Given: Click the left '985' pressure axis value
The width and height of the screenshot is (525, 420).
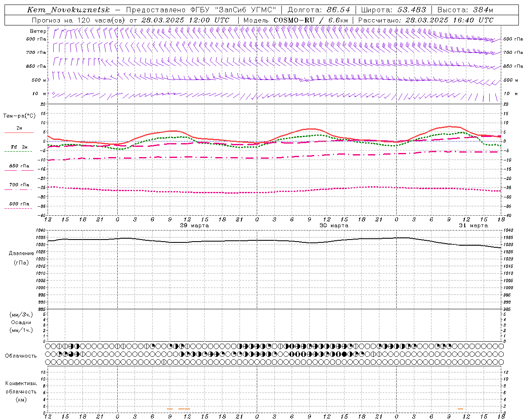Looking at the screenshot, I should (x=43, y=309).
